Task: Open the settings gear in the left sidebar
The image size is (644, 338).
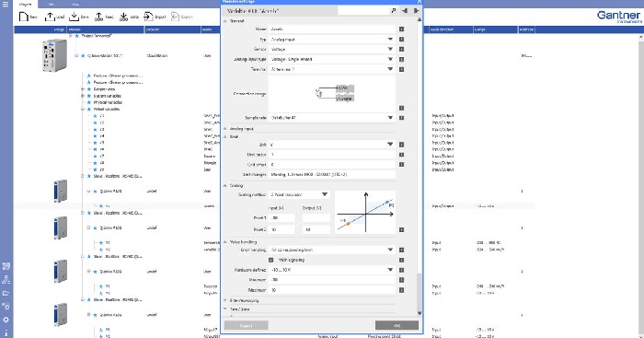Action: [6, 320]
